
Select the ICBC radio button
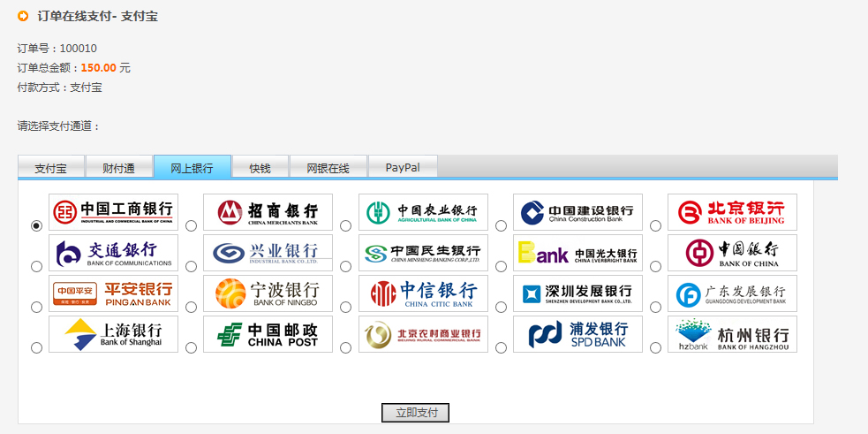[x=36, y=226]
